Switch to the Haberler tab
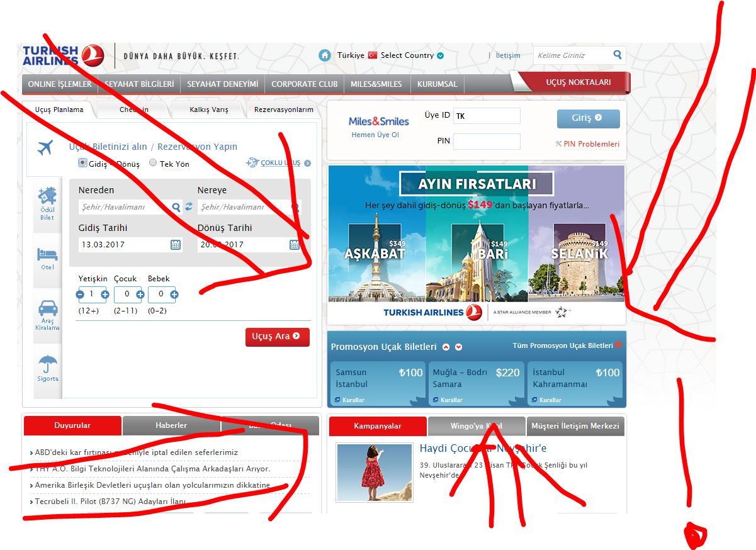Screen dimensions: 756x550 point(171,425)
